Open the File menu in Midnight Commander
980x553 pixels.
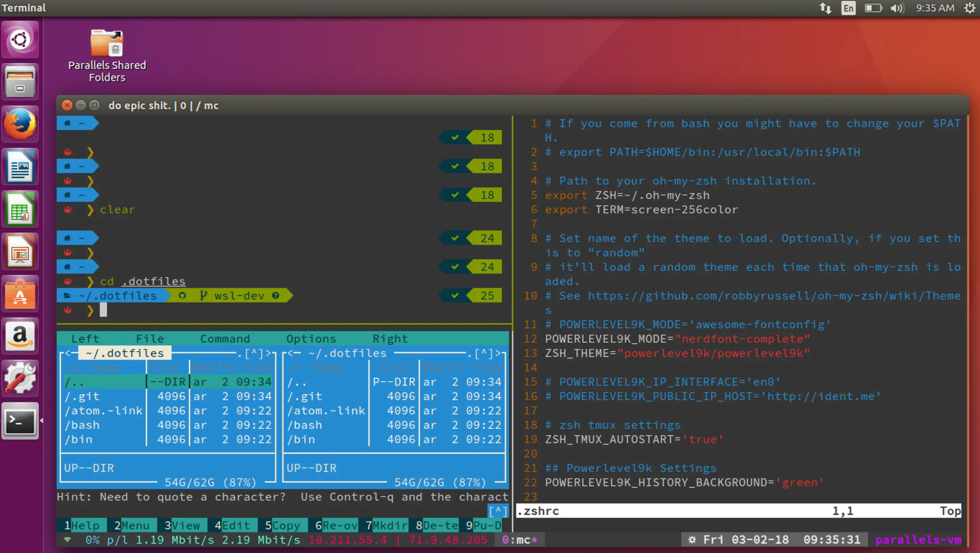click(150, 338)
